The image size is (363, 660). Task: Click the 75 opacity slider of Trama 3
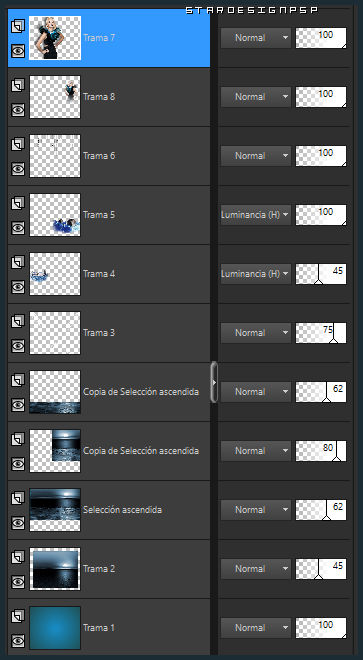[x=321, y=333]
